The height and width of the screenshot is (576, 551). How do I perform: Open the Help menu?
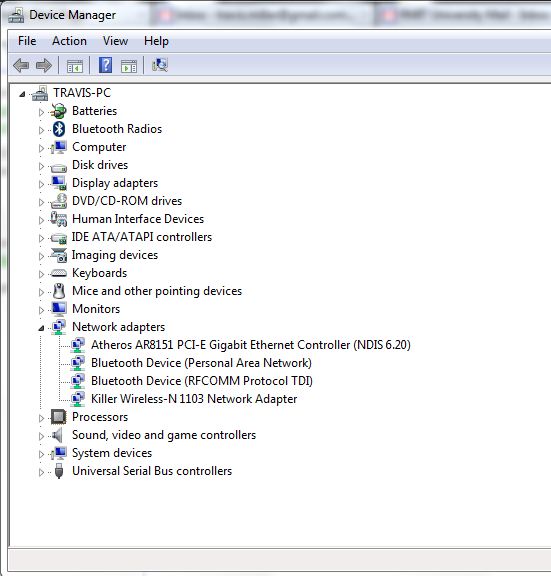(156, 41)
